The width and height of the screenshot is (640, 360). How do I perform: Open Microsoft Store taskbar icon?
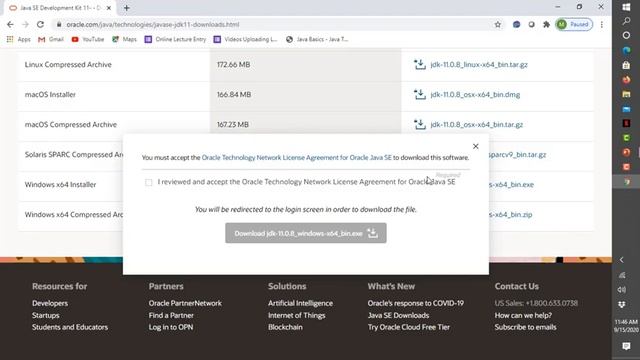[626, 65]
